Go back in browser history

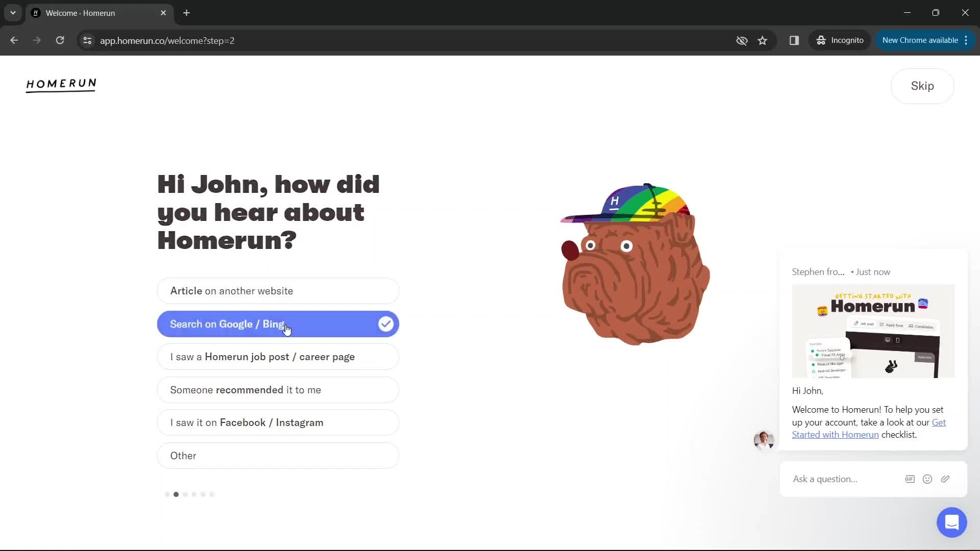14,40
